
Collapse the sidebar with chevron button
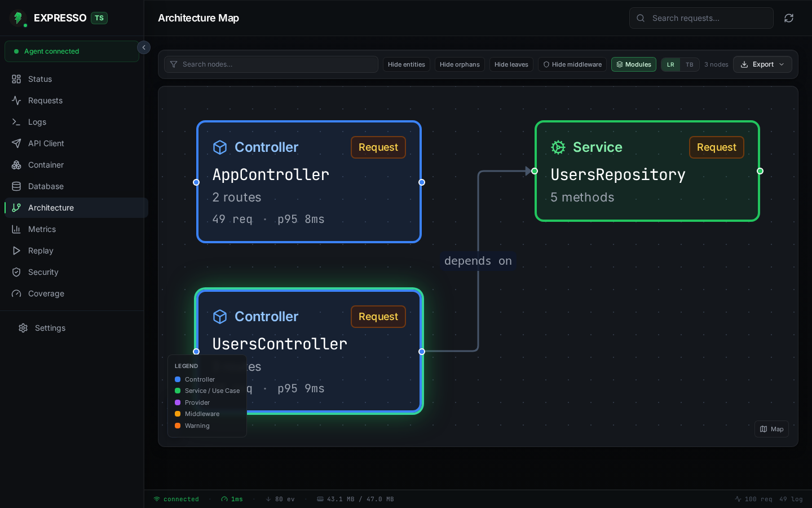coord(144,47)
